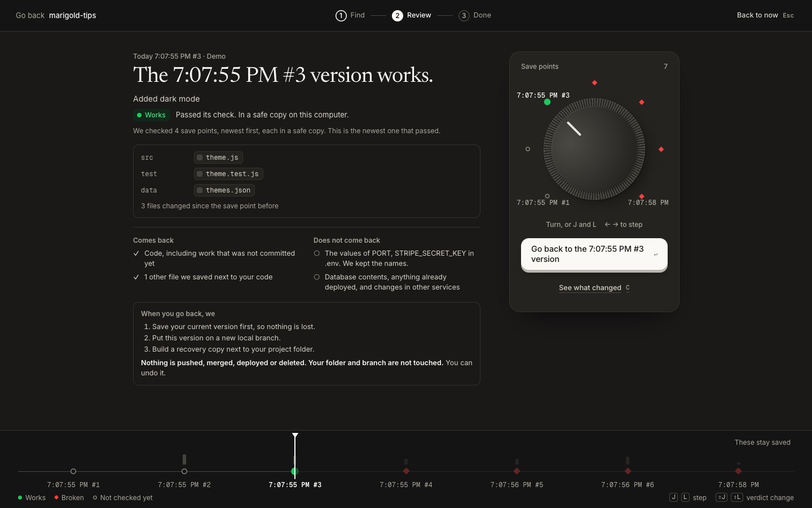Select the broken marker at 7:07:55 PM #4
The image size is (812, 508).
pos(406,471)
